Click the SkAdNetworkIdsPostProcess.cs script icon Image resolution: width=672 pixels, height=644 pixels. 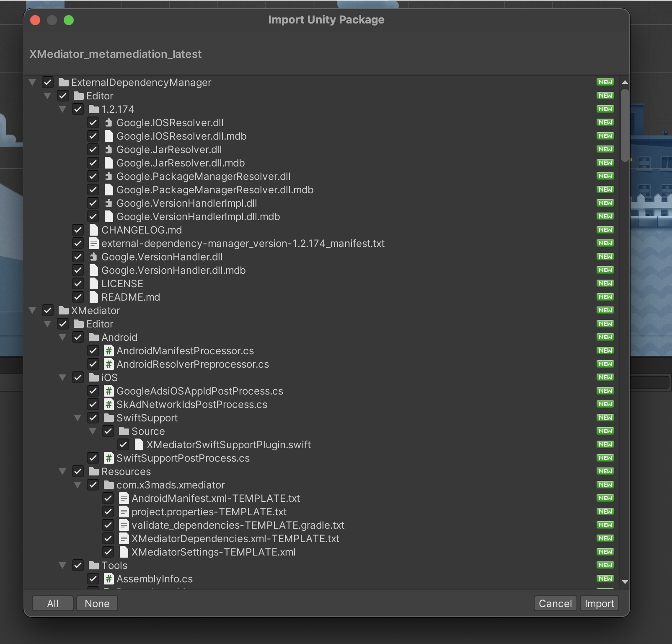point(109,404)
